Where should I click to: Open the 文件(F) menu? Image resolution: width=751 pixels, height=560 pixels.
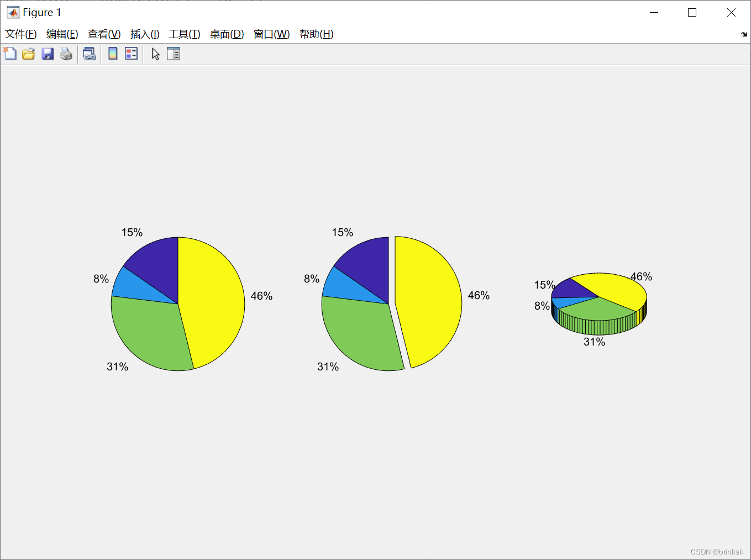(21, 34)
